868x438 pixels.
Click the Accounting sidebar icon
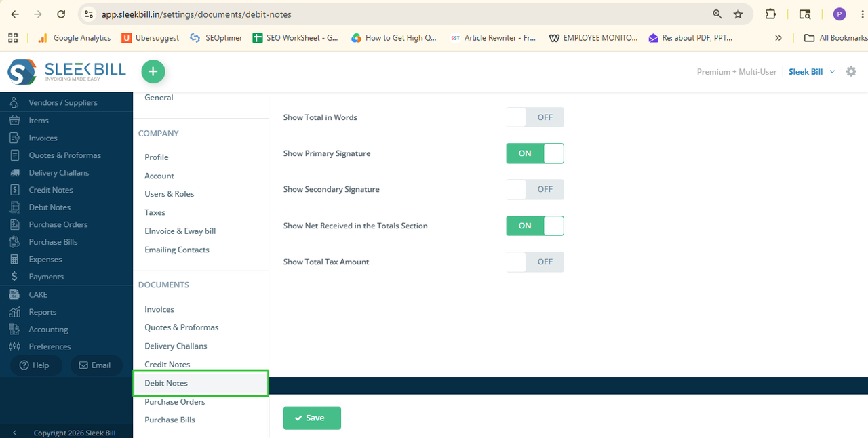[x=14, y=330]
